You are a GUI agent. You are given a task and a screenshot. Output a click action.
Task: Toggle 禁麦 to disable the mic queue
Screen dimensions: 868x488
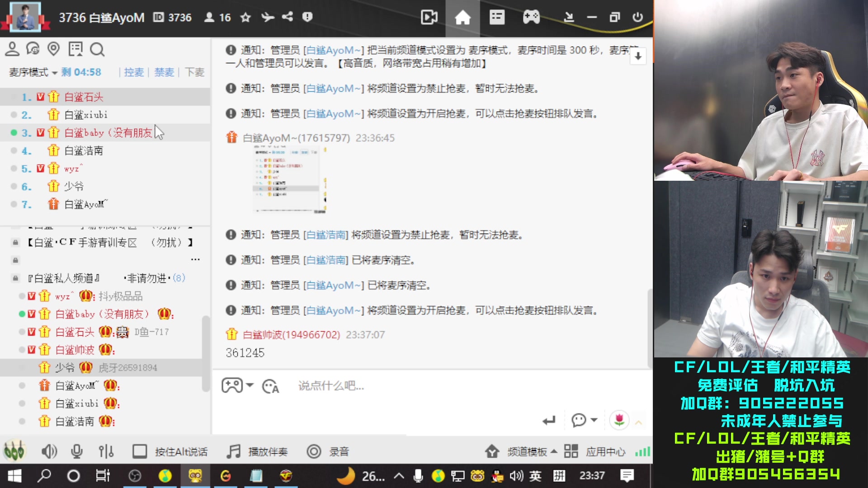pyautogui.click(x=164, y=72)
